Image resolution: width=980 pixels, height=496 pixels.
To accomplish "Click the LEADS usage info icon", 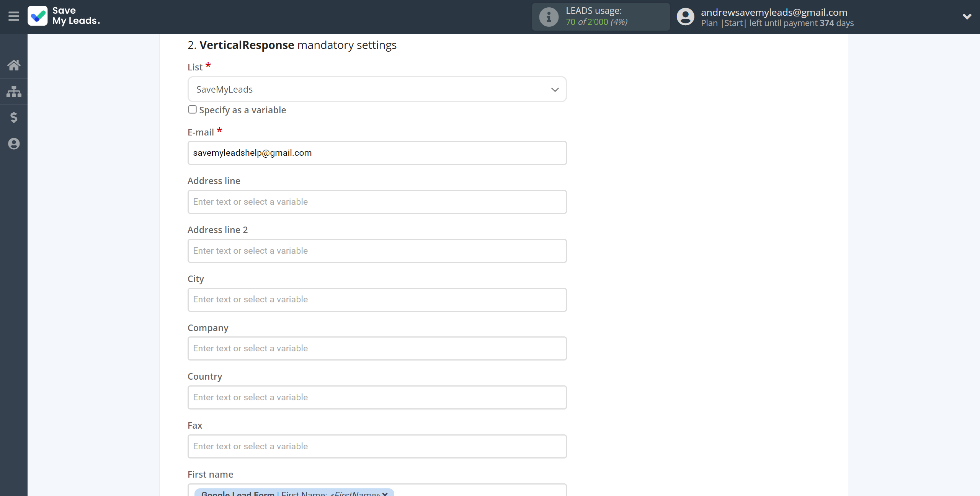I will click(549, 17).
